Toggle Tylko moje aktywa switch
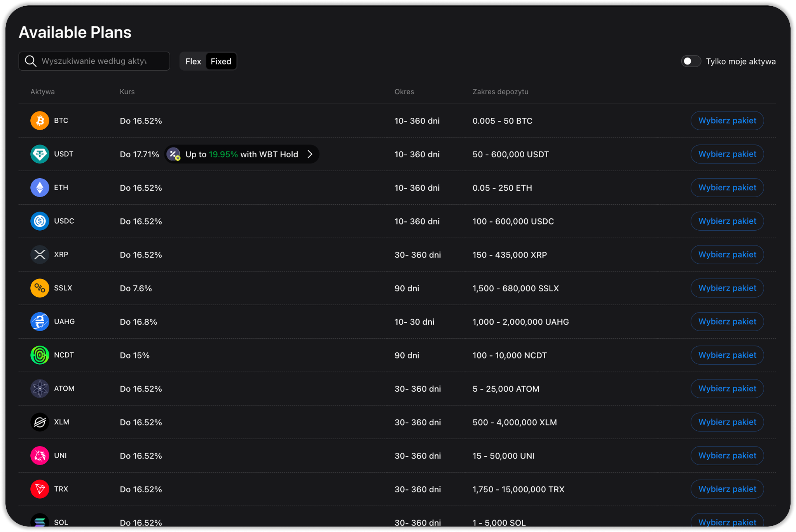Viewport: 796px width, 532px height. click(x=691, y=61)
